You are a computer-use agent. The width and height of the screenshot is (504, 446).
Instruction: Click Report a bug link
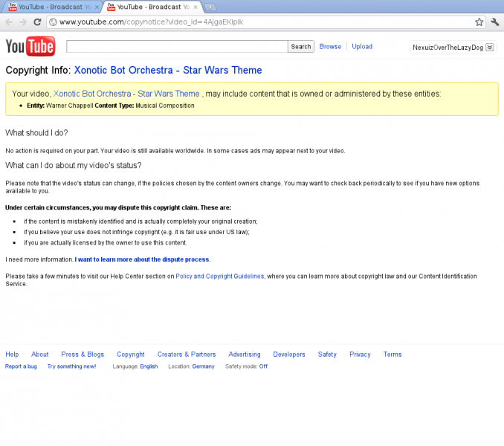click(x=21, y=366)
